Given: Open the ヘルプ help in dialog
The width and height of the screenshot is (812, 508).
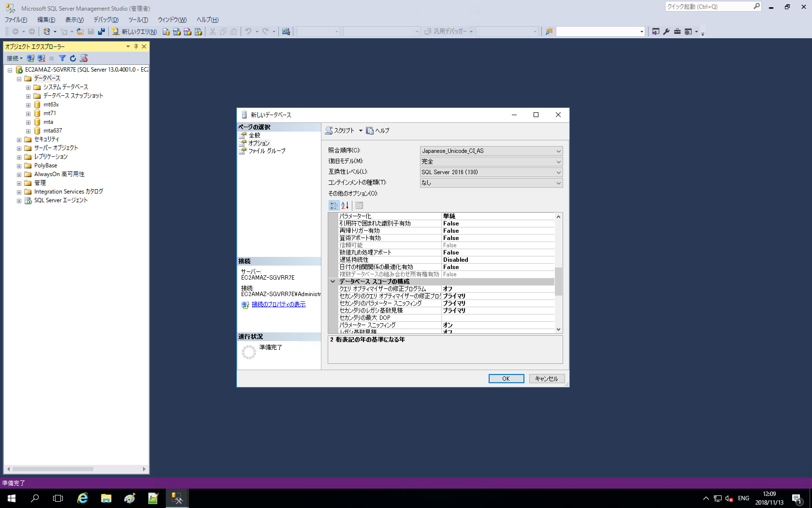Looking at the screenshot, I should tap(378, 130).
